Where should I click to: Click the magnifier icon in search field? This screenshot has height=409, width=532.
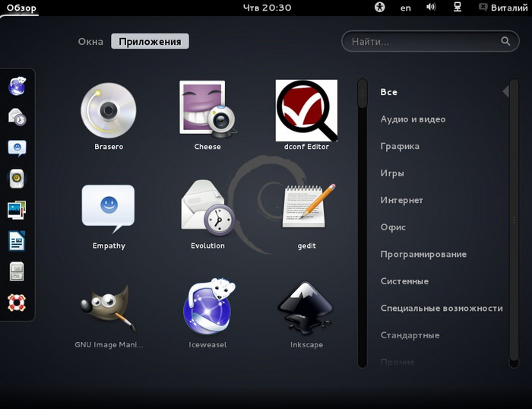coord(505,41)
